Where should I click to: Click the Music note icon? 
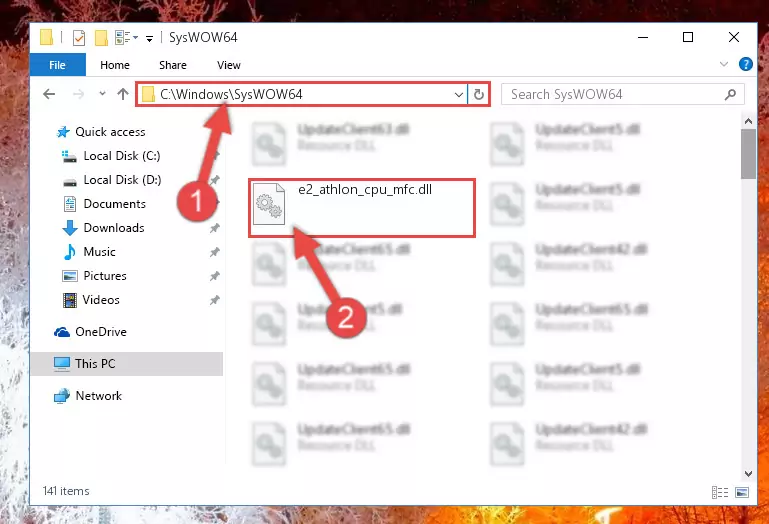click(70, 252)
